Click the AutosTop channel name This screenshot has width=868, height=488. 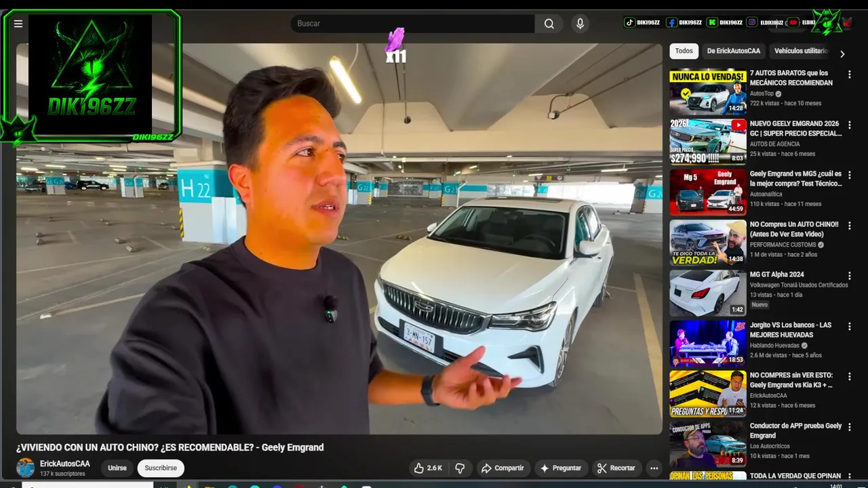click(762, 94)
